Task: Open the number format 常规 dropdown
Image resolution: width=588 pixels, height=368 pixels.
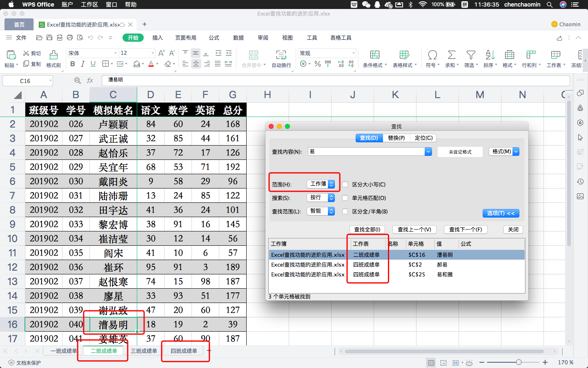Action: 354,53
